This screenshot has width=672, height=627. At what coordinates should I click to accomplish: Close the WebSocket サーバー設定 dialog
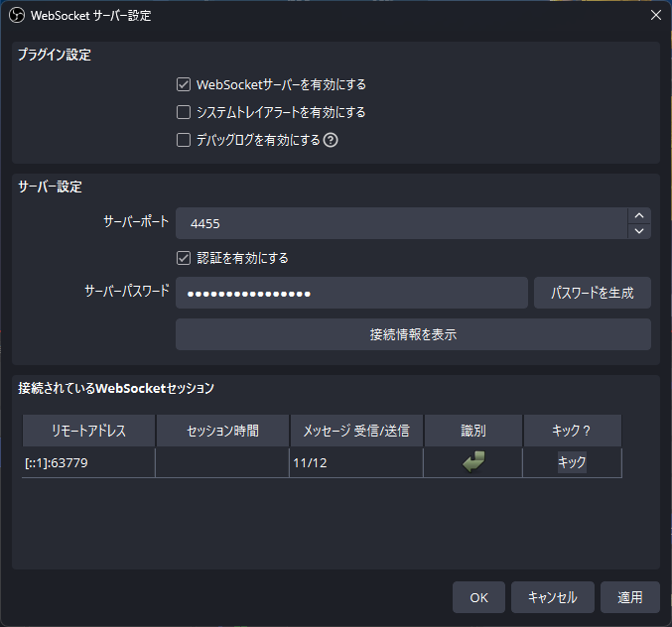click(656, 16)
